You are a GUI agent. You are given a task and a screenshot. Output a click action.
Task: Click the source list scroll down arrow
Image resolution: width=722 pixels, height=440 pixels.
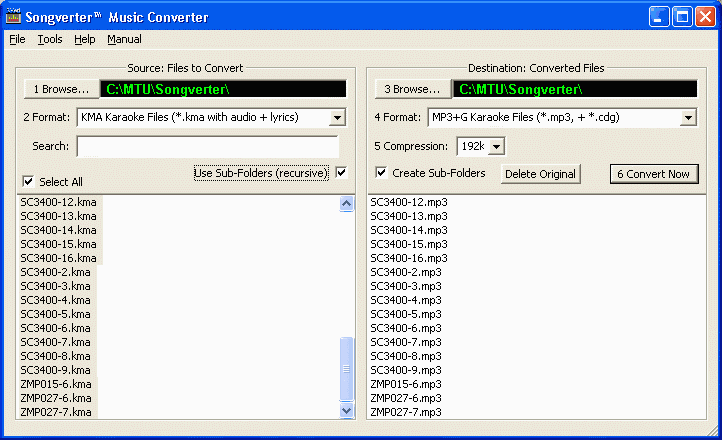pos(346,410)
